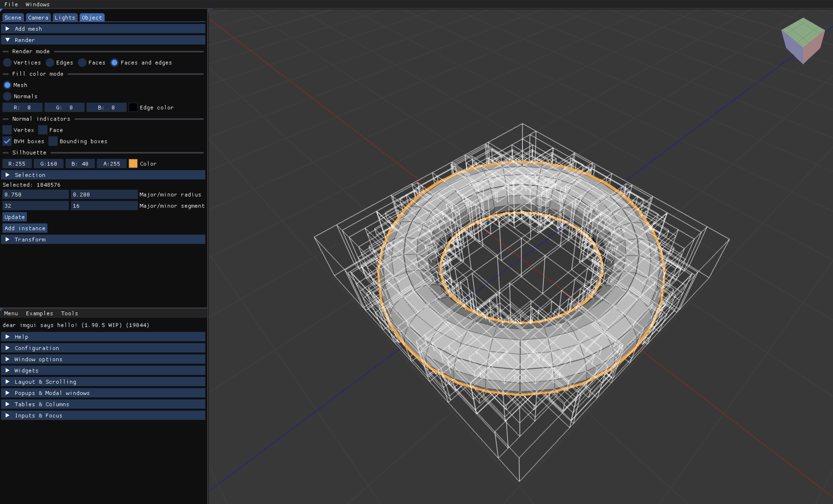Uncheck the BVH boxes checkbox

coord(7,141)
